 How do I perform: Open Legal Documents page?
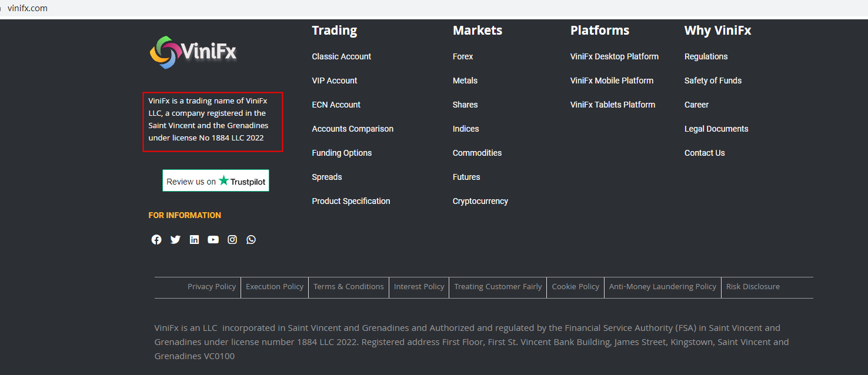pos(716,129)
